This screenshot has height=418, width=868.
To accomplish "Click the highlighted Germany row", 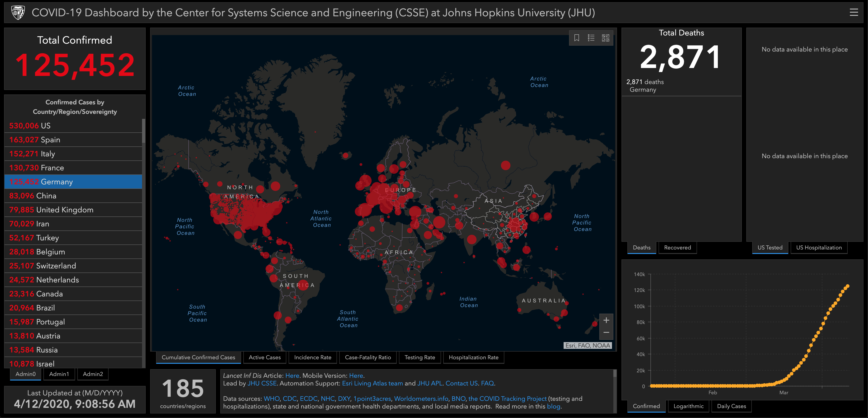I will (73, 182).
